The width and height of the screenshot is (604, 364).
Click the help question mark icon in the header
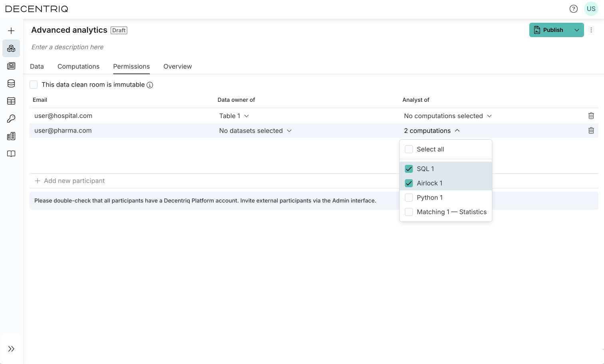click(x=574, y=8)
